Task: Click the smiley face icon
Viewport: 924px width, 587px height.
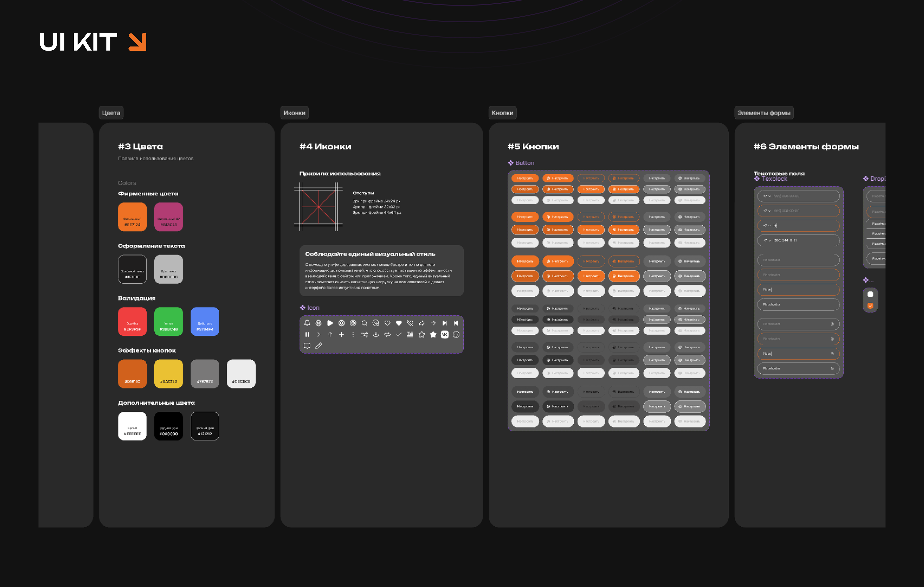Action: (456, 334)
